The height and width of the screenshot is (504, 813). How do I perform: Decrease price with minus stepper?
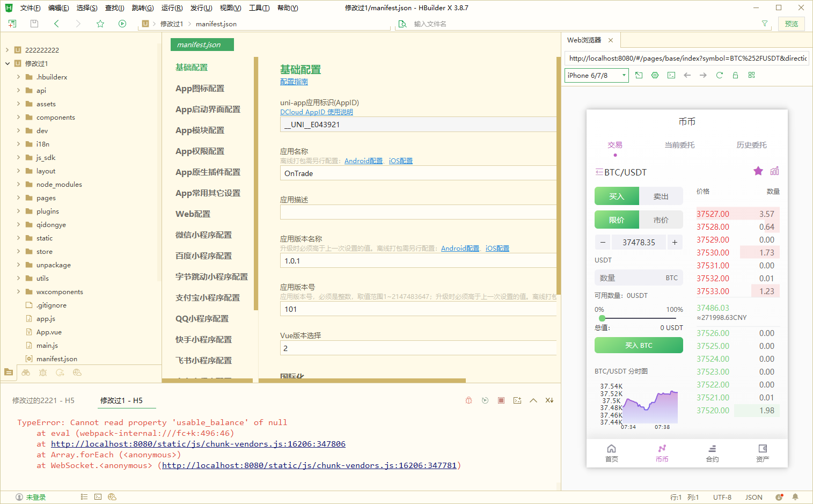603,242
